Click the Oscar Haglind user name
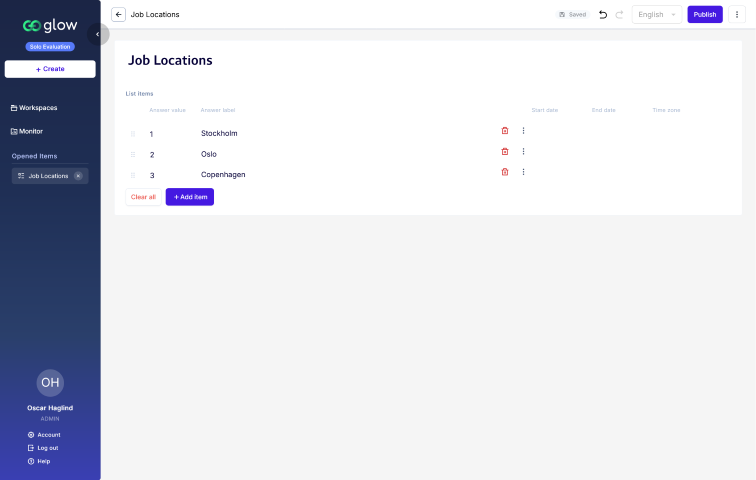This screenshot has width=756, height=480. tap(50, 408)
